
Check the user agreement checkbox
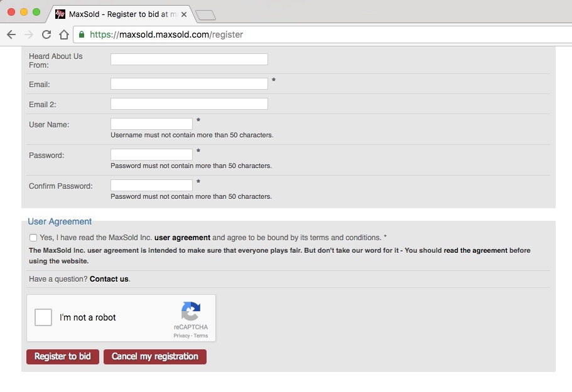pos(33,238)
